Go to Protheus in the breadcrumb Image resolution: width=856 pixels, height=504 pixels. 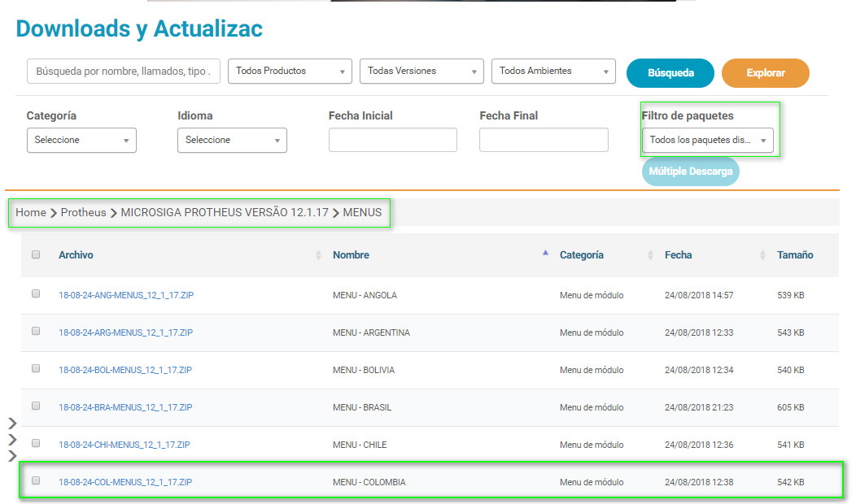[x=84, y=212]
